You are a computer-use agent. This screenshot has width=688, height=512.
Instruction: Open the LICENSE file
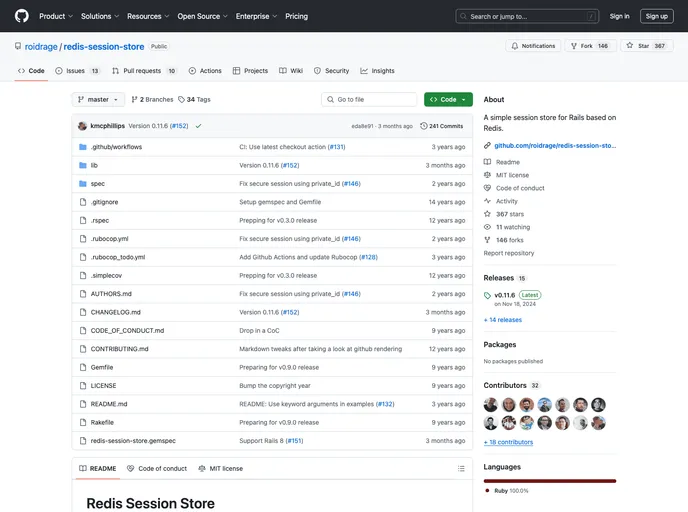coord(103,386)
